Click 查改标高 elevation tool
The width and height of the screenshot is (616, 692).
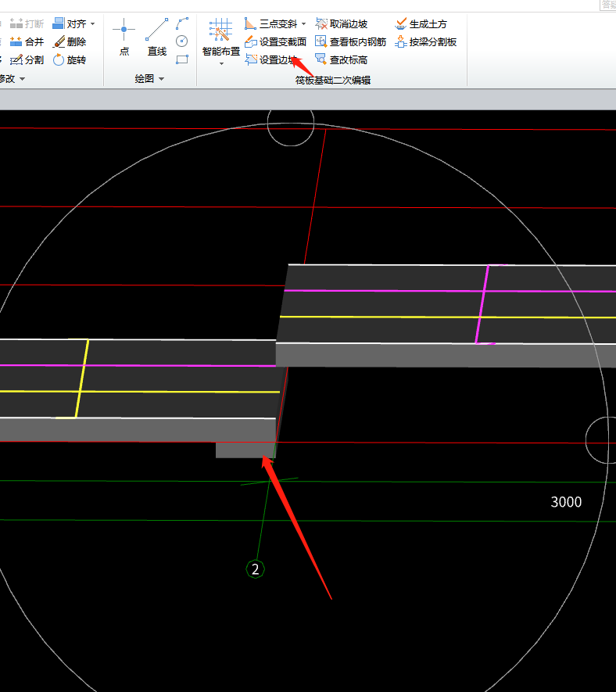(341, 60)
